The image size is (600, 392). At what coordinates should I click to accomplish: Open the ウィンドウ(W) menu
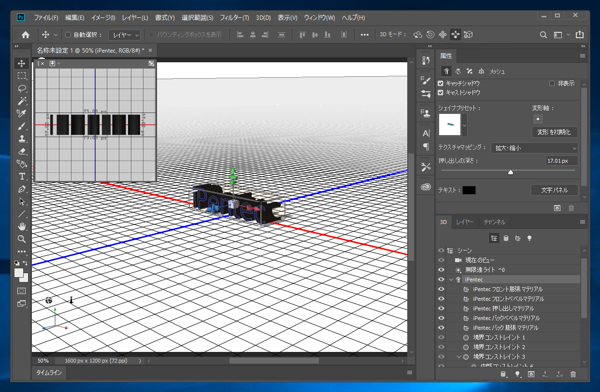(x=319, y=18)
